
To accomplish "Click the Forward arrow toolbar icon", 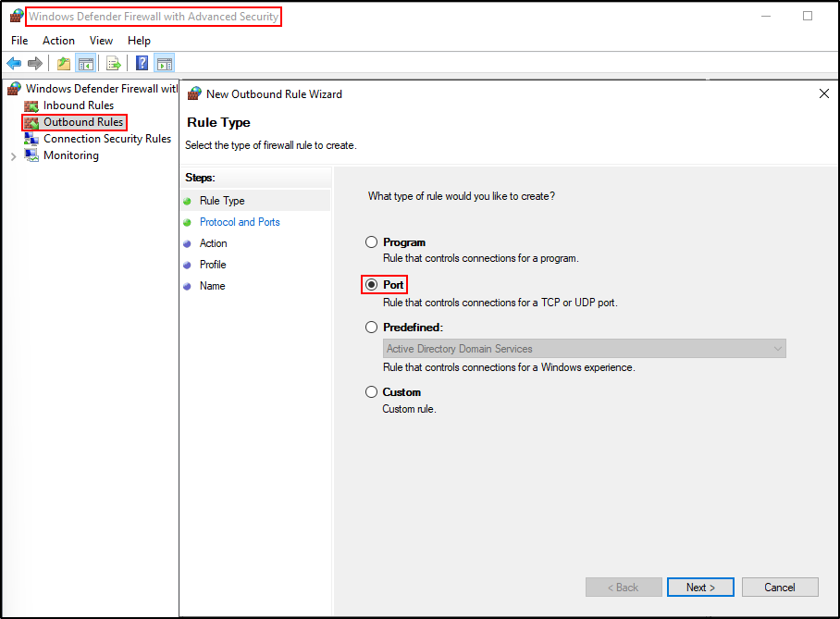I will click(35, 63).
